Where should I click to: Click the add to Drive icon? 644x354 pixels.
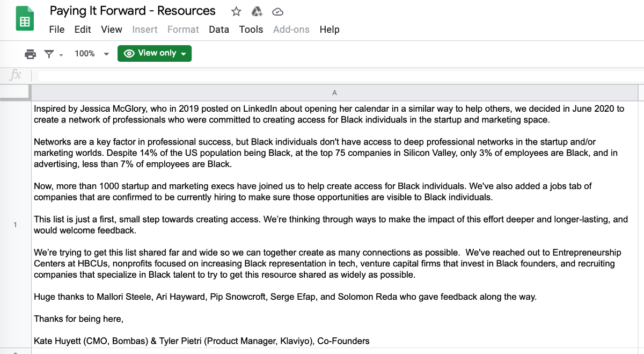(x=257, y=11)
